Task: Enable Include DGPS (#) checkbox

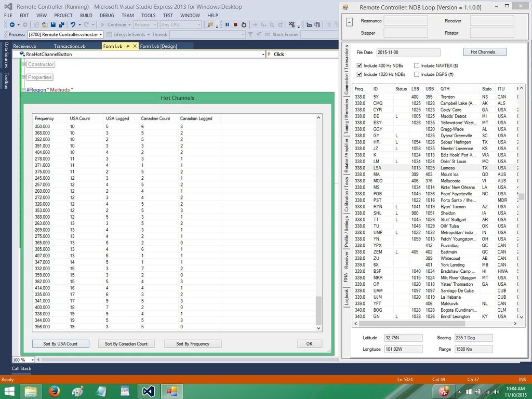Action: pyautogui.click(x=417, y=74)
